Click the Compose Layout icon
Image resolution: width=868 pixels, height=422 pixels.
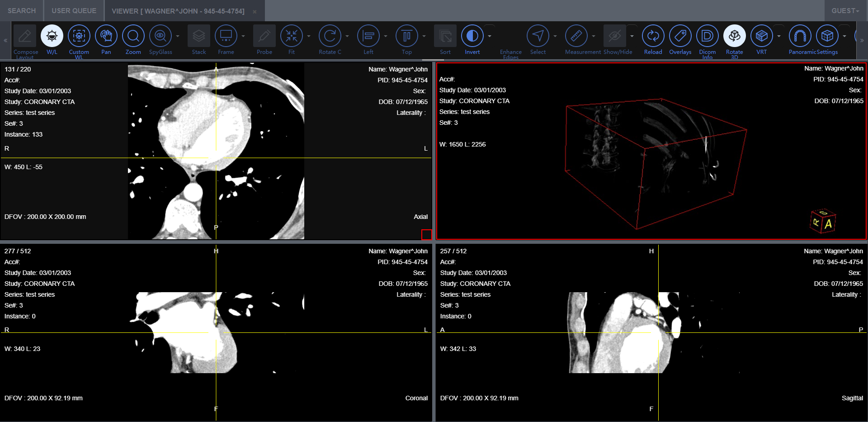(x=25, y=36)
